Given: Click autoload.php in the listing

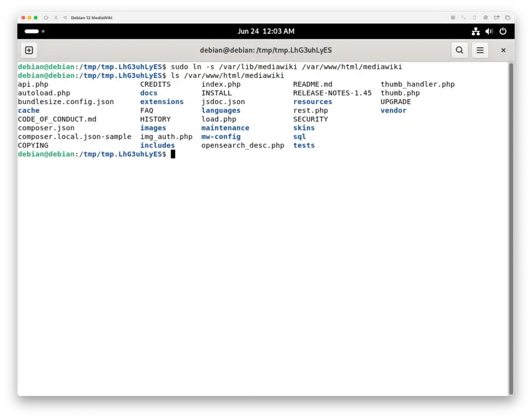Looking at the screenshot, I should pos(44,93).
